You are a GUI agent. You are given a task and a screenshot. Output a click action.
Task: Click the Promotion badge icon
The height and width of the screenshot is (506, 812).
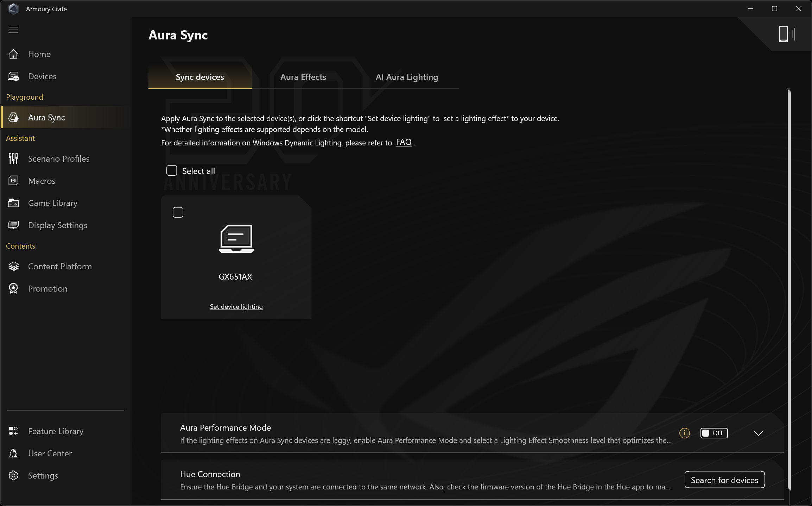click(13, 288)
